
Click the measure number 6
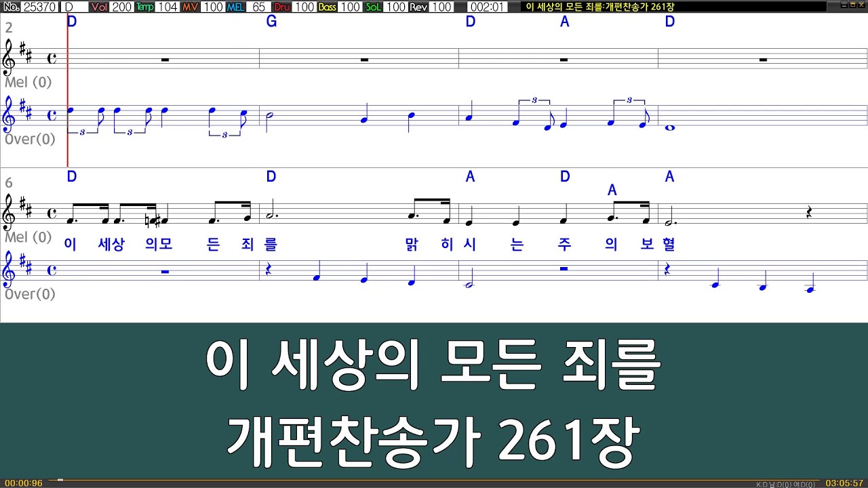(9, 183)
